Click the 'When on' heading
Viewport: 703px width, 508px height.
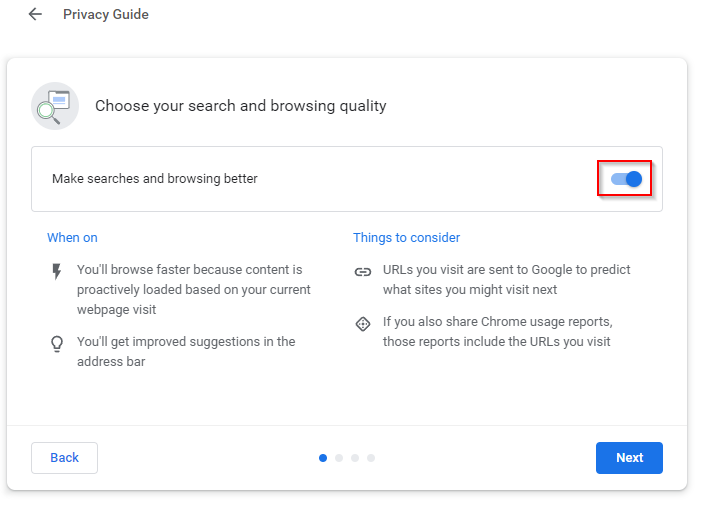(x=72, y=238)
